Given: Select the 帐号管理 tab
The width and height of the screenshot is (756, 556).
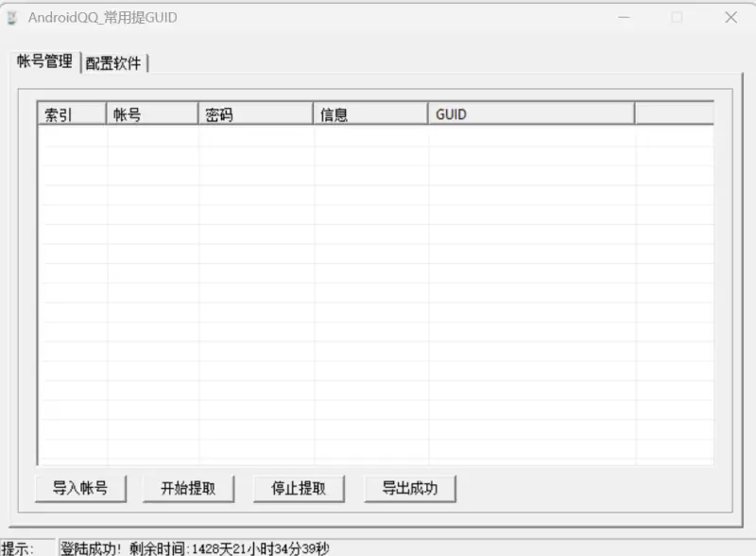Looking at the screenshot, I should coord(45,62).
